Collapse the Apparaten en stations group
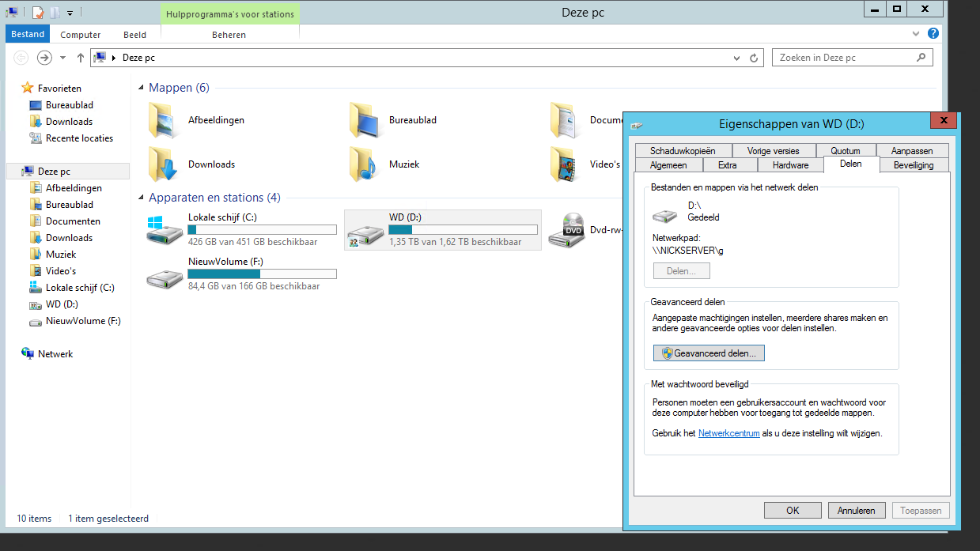This screenshot has height=551, width=980. click(142, 198)
